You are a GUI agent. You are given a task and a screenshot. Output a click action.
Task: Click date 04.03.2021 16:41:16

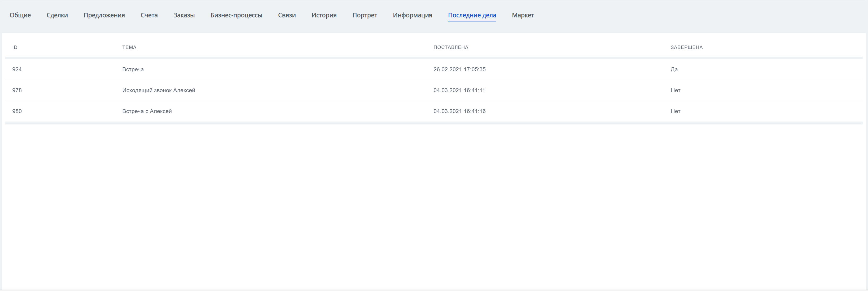[x=459, y=111]
